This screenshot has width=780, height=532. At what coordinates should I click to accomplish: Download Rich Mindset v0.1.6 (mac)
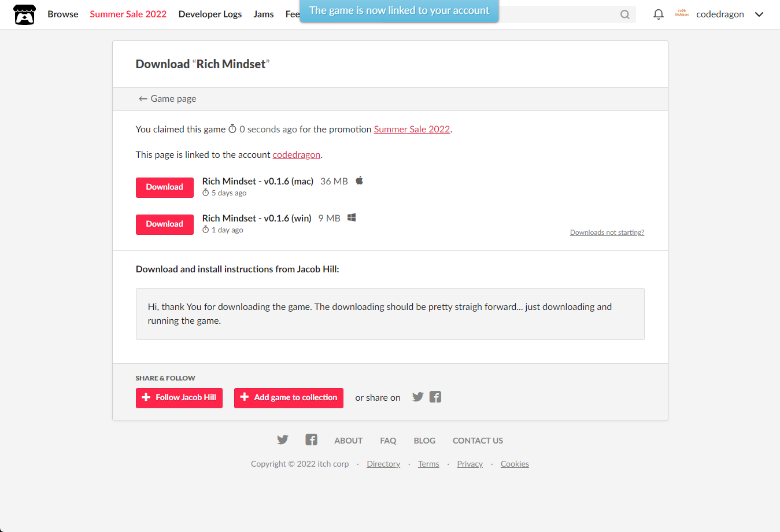coord(165,187)
